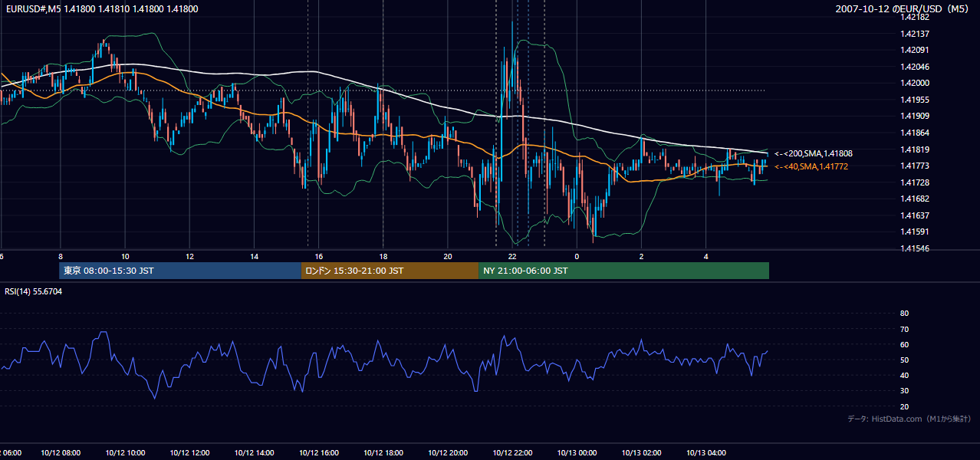The width and height of the screenshot is (980, 460).
Task: Click the 1.42137 price axis label
Action: (x=916, y=34)
